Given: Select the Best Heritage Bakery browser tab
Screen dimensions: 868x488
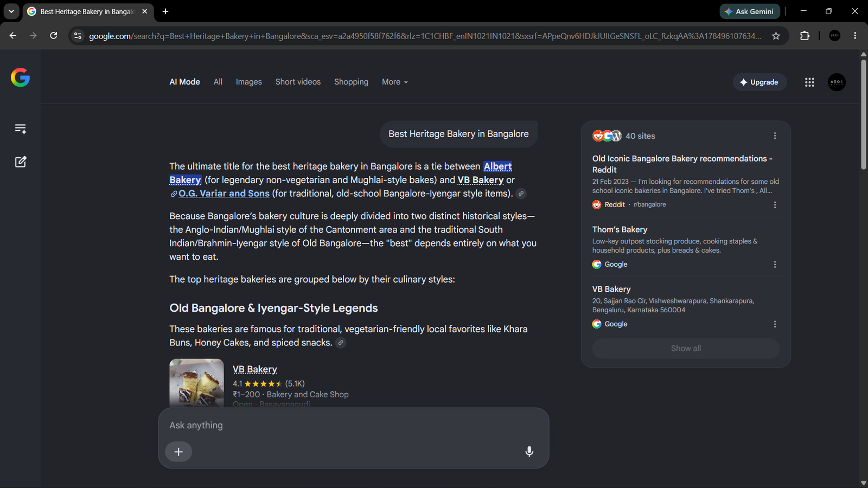Looking at the screenshot, I should pos(87,11).
